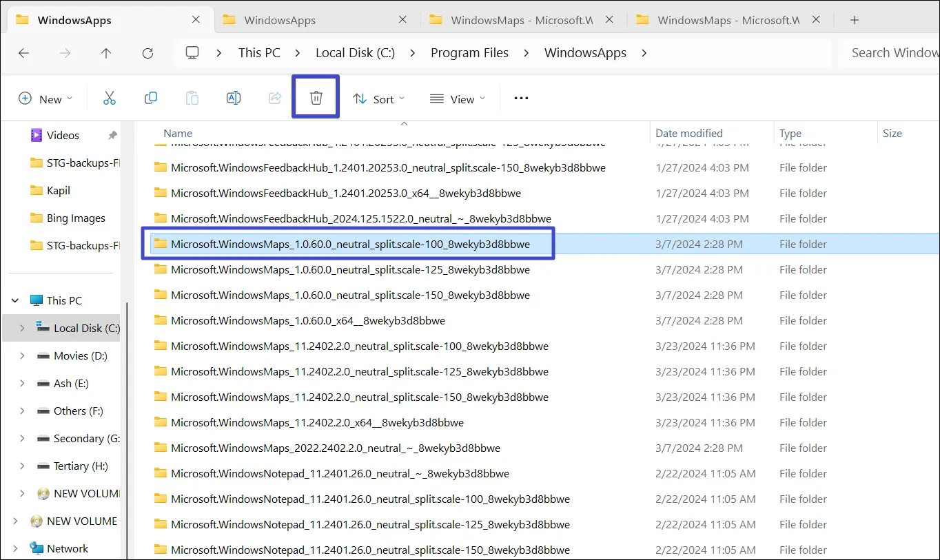Switch to the first WindowsMaps tab
Screen dimensions: 940x560
522,19
